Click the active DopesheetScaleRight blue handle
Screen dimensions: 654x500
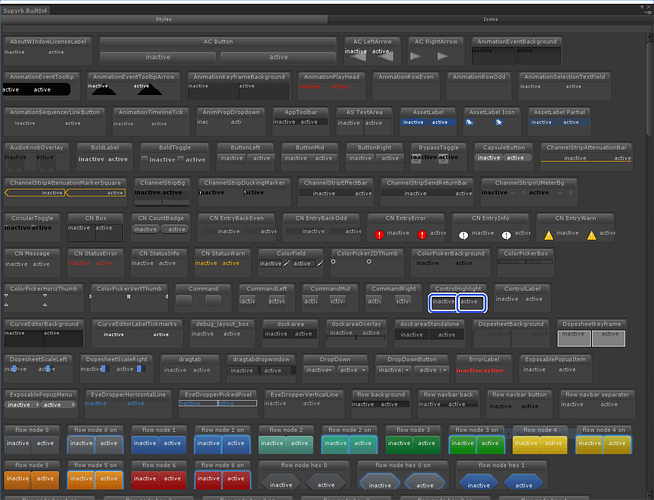140,369
